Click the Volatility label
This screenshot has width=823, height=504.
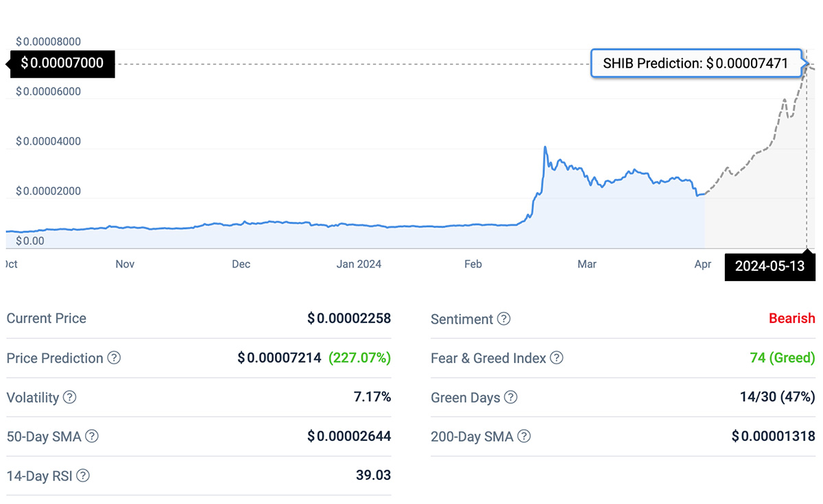click(32, 397)
